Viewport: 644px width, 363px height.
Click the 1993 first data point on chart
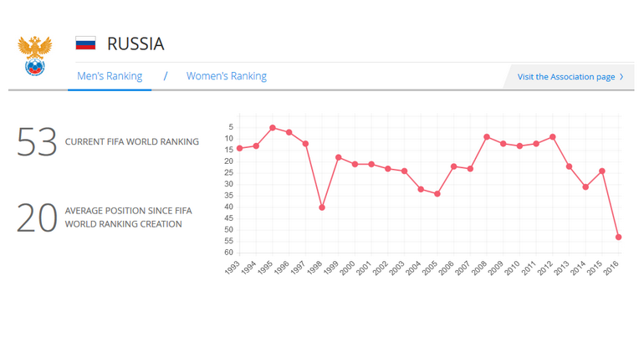[x=240, y=149]
